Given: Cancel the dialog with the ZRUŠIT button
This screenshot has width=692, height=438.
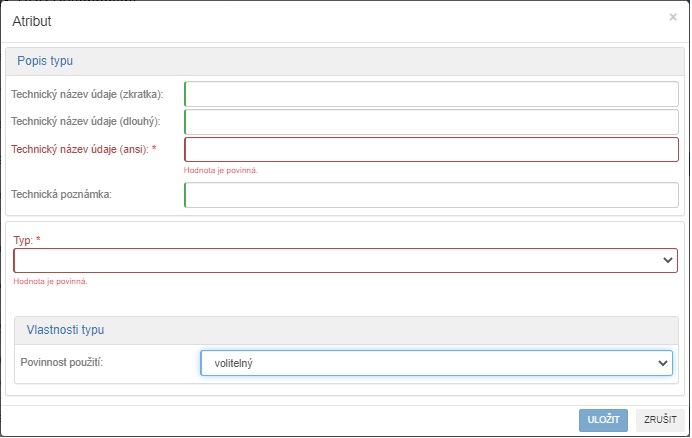Looking at the screenshot, I should (660, 420).
